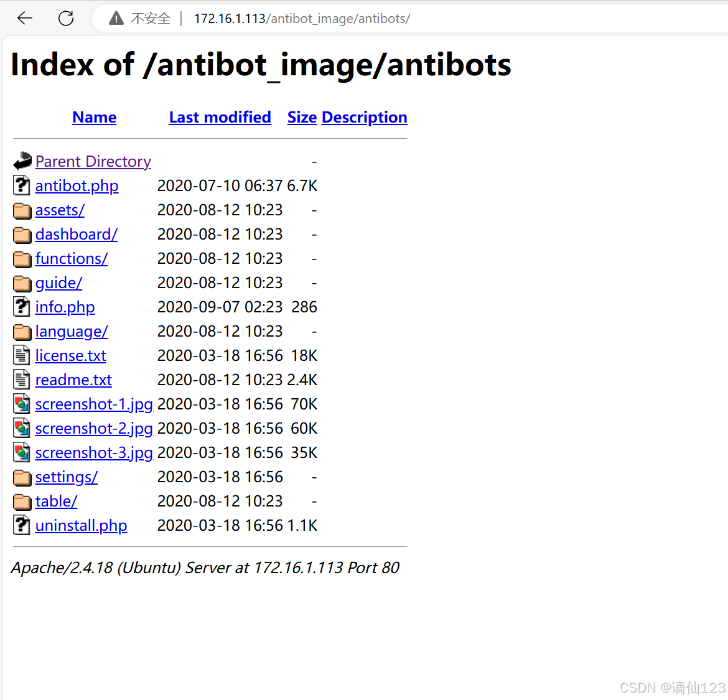Click the unknown-file icon beside antibot.php
The width and height of the screenshot is (728, 700).
[x=22, y=185]
